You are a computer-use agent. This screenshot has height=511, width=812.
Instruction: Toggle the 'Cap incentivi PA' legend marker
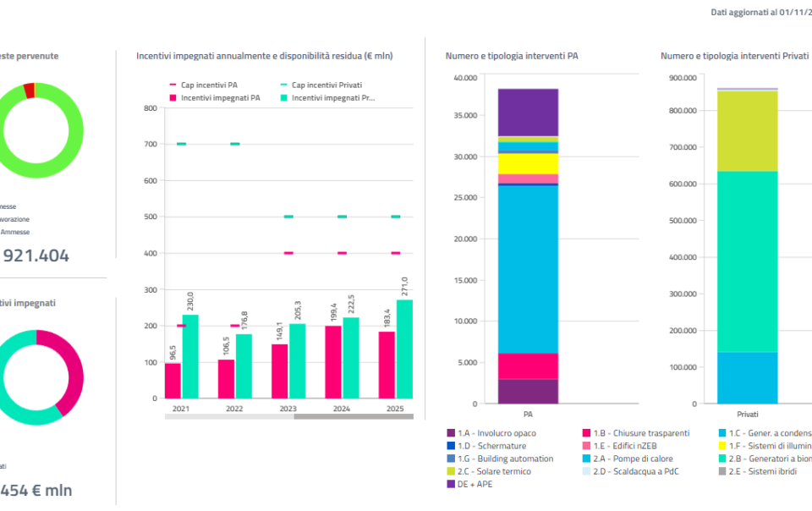[x=173, y=85]
